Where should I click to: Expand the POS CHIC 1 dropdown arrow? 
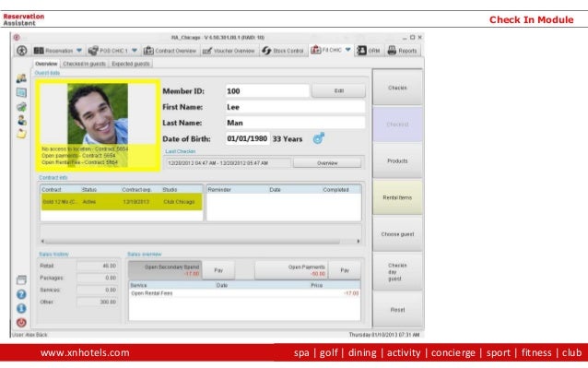(135, 51)
